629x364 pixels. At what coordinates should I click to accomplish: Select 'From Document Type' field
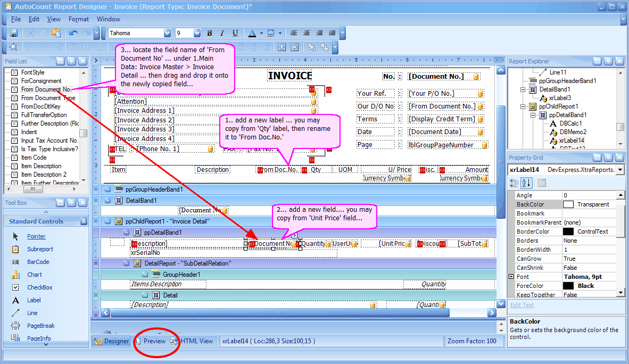click(x=48, y=98)
